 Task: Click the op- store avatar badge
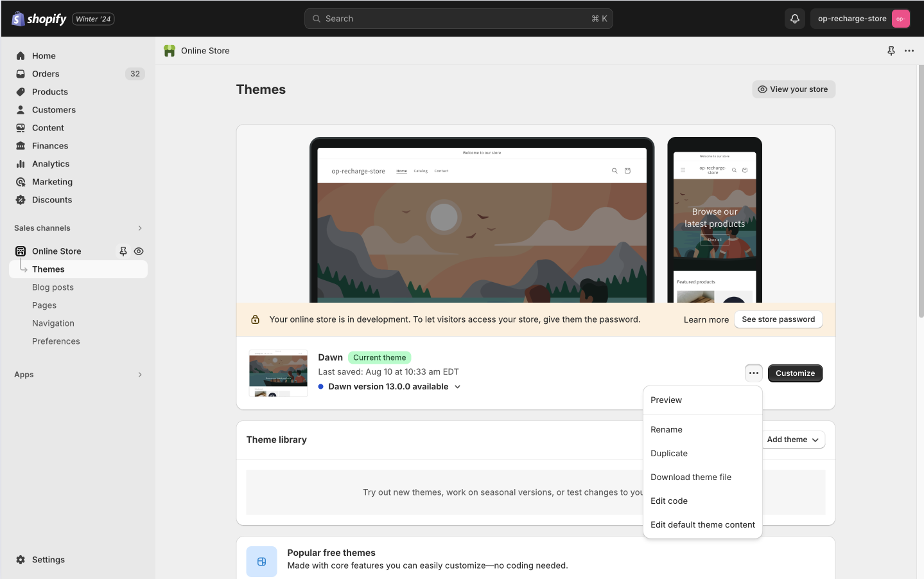901,19
